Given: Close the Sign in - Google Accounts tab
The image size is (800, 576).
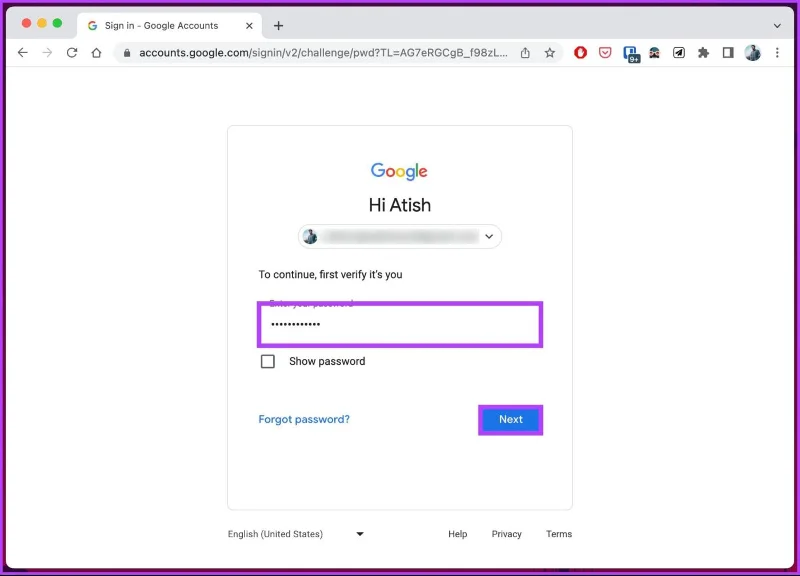Looking at the screenshot, I should tap(249, 26).
